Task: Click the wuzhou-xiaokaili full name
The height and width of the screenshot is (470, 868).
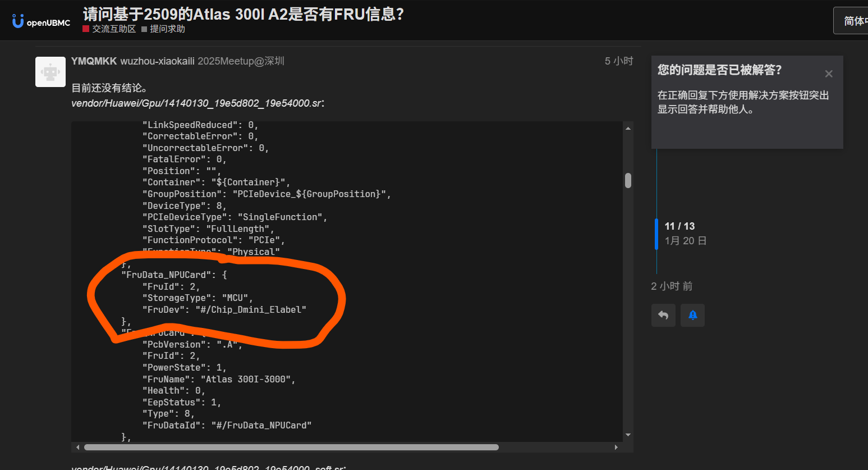Action: 157,61
